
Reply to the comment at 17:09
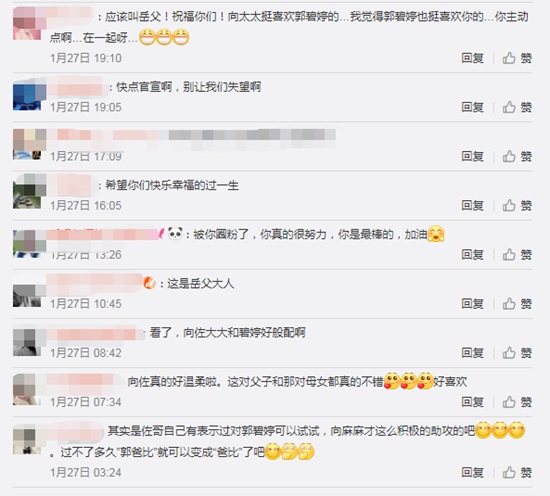point(472,156)
